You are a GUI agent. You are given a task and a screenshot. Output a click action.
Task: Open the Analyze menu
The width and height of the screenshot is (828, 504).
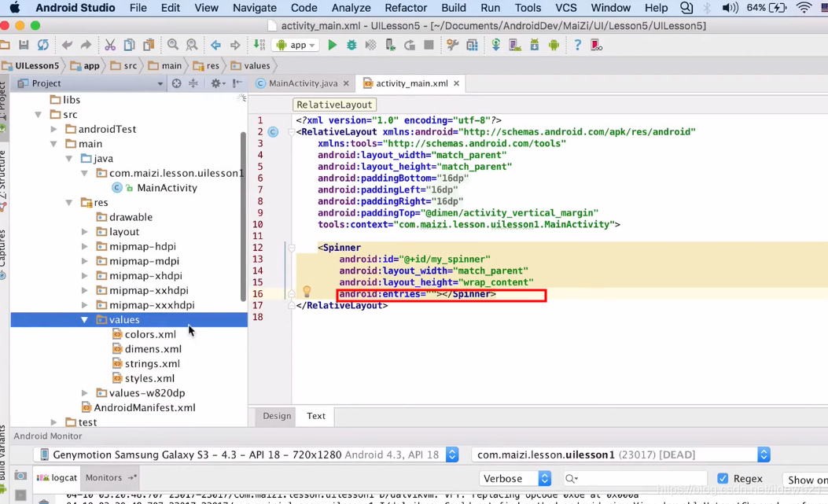pos(351,8)
